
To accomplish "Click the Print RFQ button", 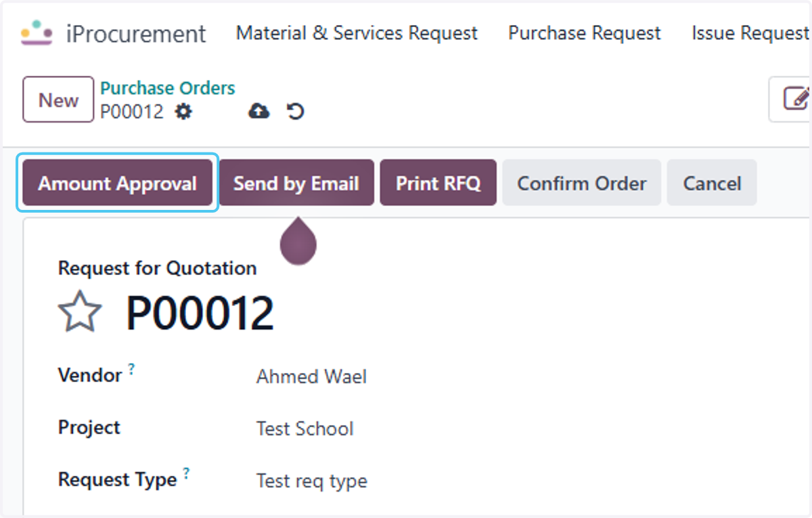I will click(438, 183).
